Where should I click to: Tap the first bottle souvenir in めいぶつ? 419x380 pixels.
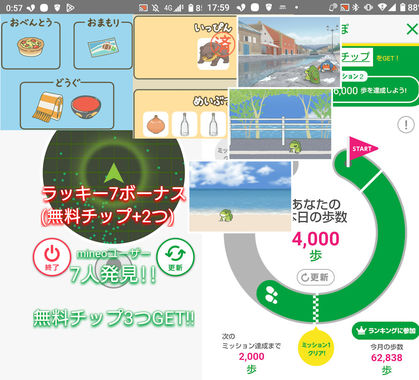click(184, 124)
